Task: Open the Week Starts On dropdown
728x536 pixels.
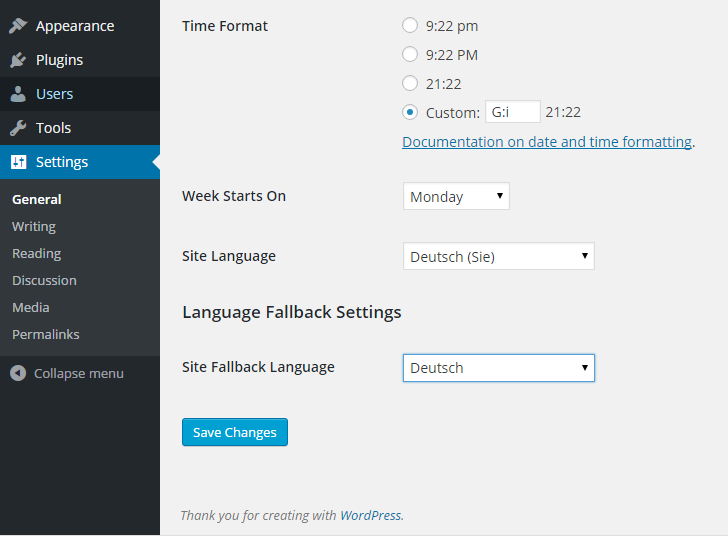Action: click(456, 196)
